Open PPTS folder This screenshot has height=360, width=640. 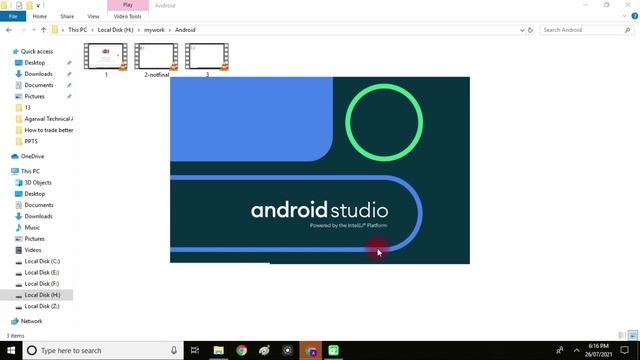pos(31,141)
